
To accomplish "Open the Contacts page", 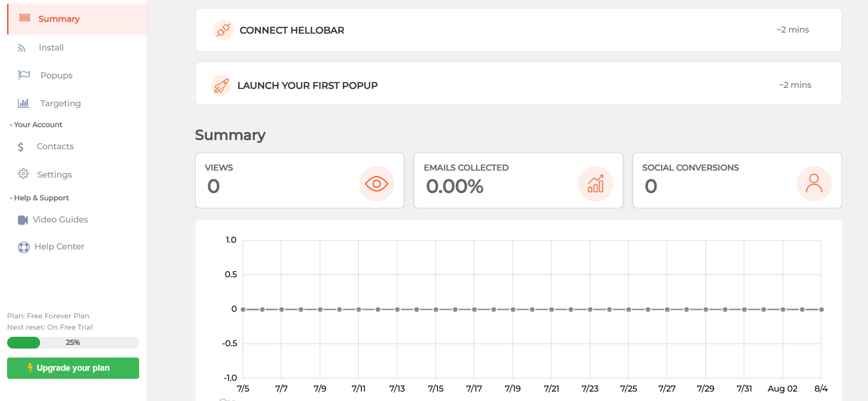I will (x=55, y=146).
